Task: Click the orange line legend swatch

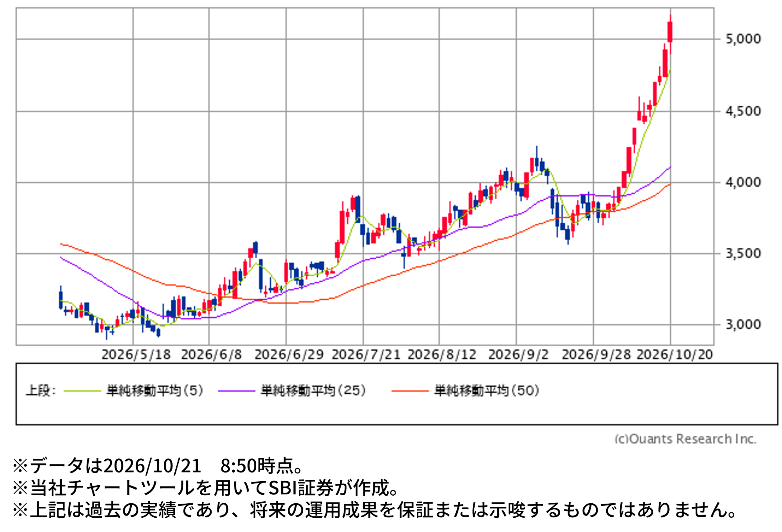Action: (410, 391)
